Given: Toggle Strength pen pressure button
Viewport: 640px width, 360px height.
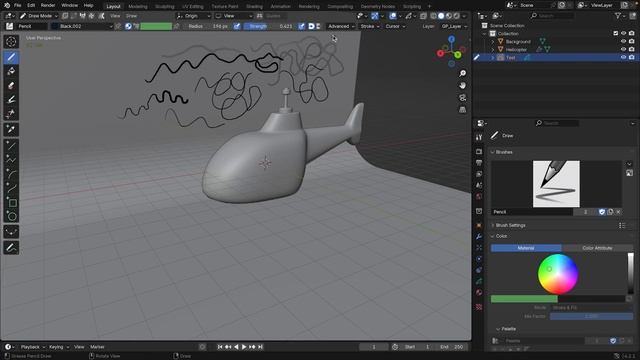Looking at the screenshot, I should tap(301, 26).
